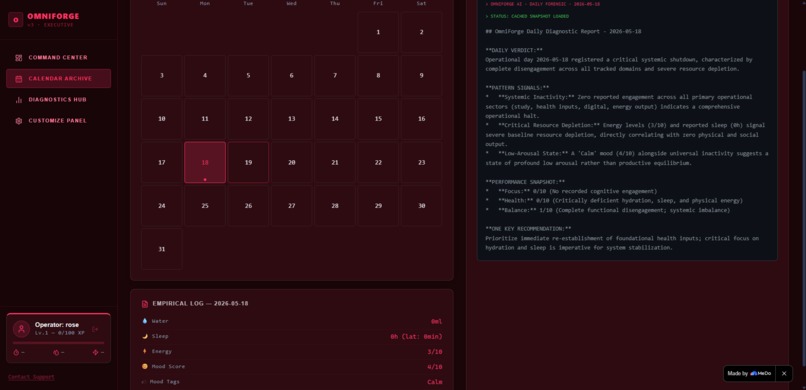This screenshot has width=806, height=390.
Task: Select May 30 in the calendar
Action: click(422, 206)
